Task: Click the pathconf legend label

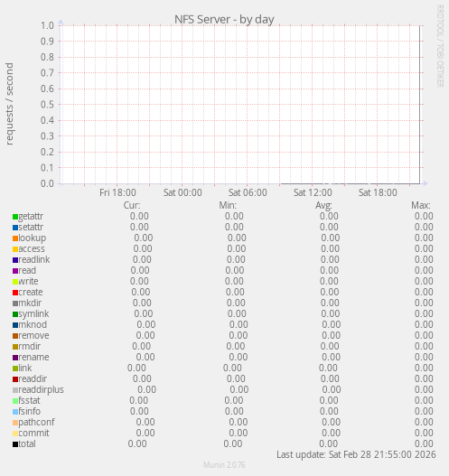Action: [36, 423]
